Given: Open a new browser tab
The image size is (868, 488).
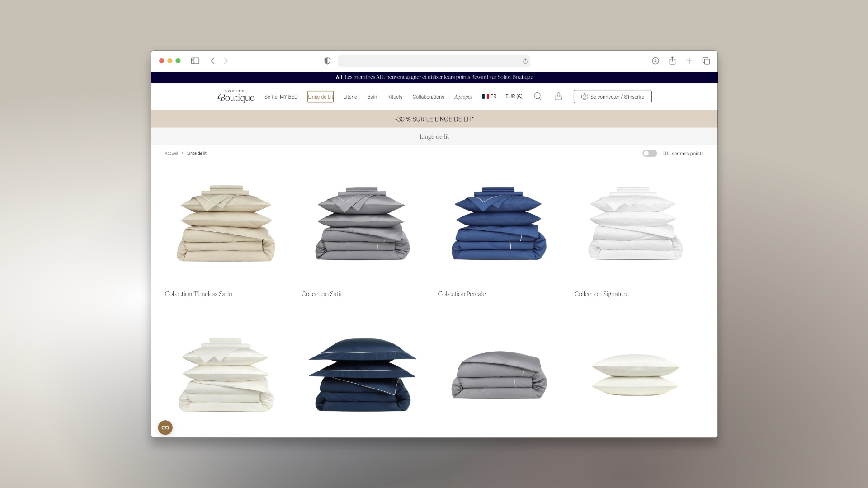Looking at the screenshot, I should pyautogui.click(x=689, y=61).
